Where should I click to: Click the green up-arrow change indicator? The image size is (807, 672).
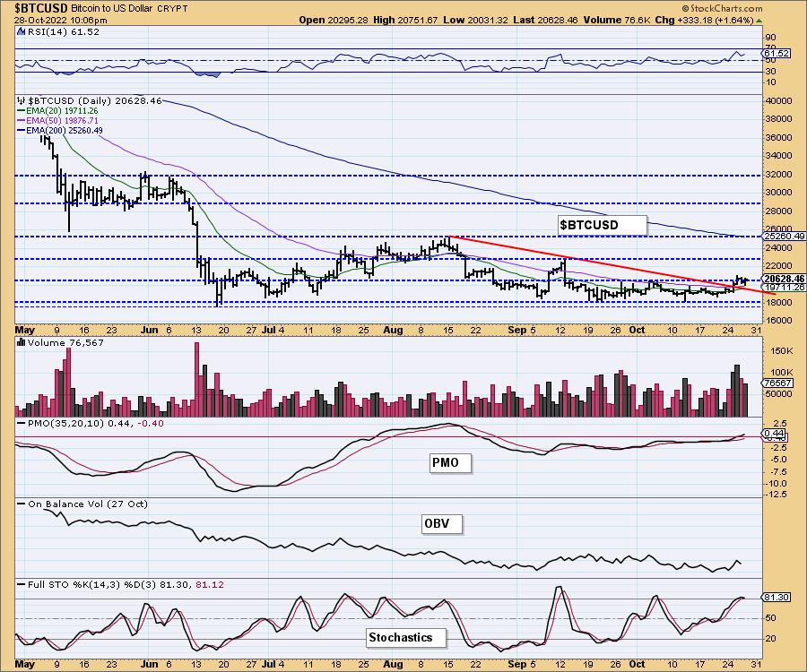759,21
